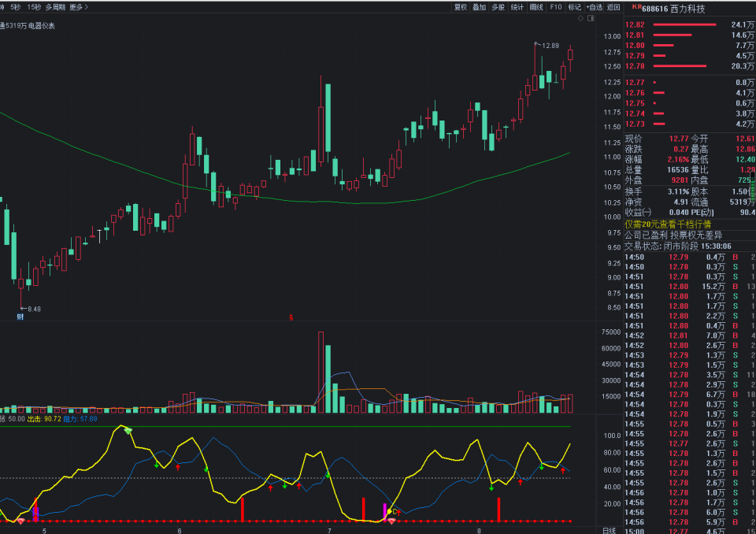Screen dimensions: 756x534
Task: Click the red marker under the price chart
Action: [291, 317]
